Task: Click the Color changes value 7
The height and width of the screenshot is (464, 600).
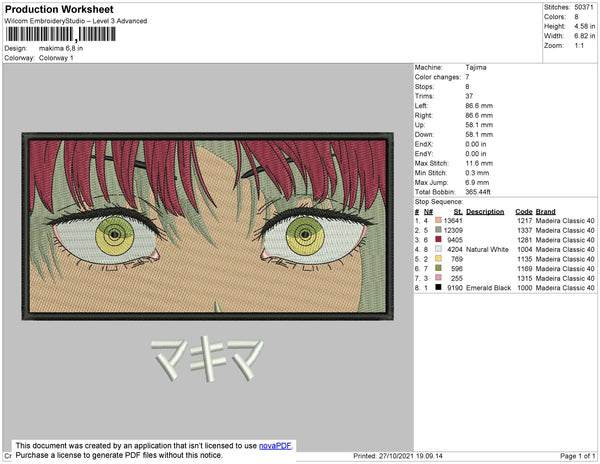Action: tap(467, 77)
